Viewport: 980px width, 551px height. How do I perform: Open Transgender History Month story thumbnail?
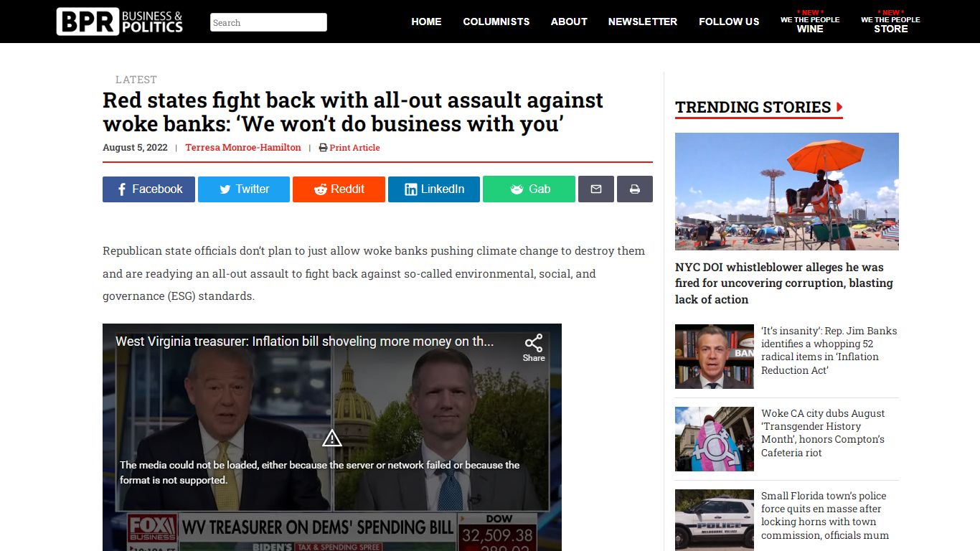coord(715,439)
